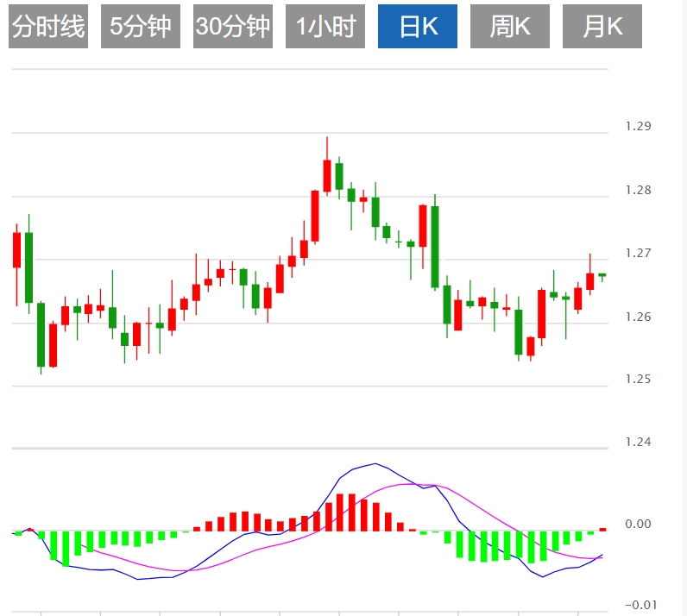The width and height of the screenshot is (687, 616).
Task: Click the 1.25 price axis label
Action: (x=639, y=380)
